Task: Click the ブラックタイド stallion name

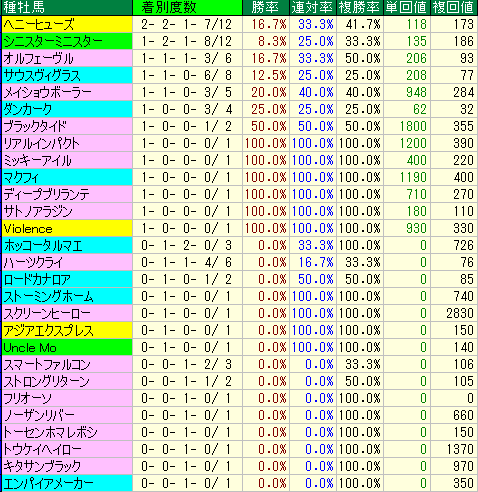Action: click(x=35, y=126)
